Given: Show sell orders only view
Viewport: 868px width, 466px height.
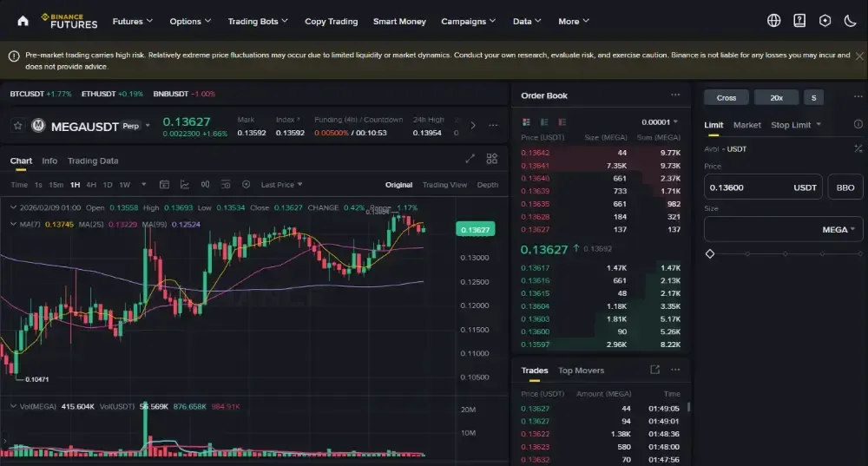Looking at the screenshot, I should click(562, 121).
